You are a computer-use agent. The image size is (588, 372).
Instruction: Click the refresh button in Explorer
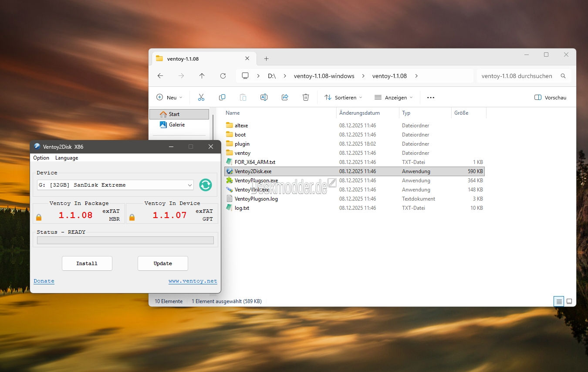tap(223, 76)
